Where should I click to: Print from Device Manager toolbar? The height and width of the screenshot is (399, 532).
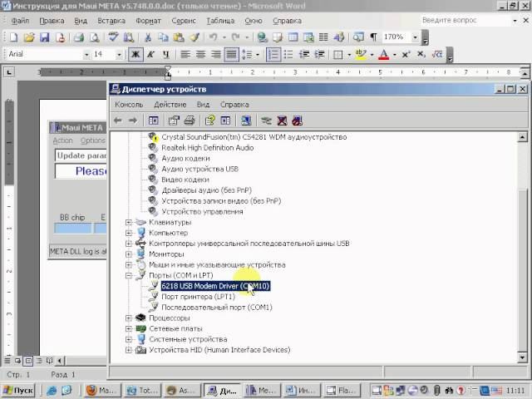click(x=190, y=121)
